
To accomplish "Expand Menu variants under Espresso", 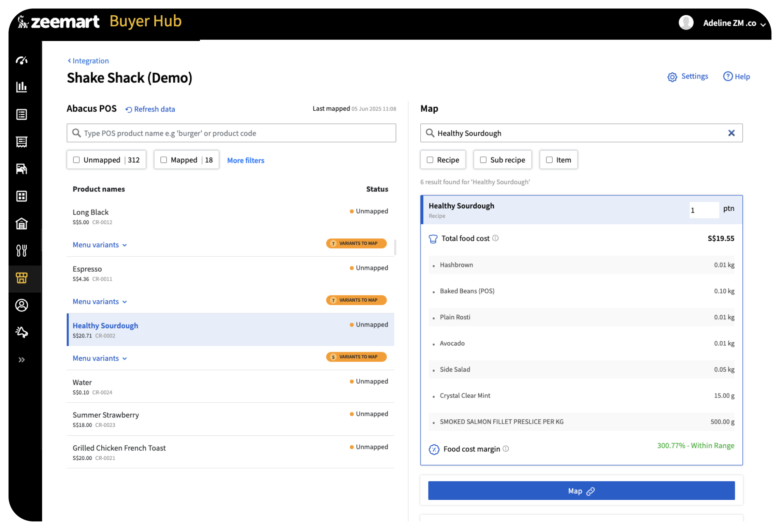I will [x=100, y=302].
